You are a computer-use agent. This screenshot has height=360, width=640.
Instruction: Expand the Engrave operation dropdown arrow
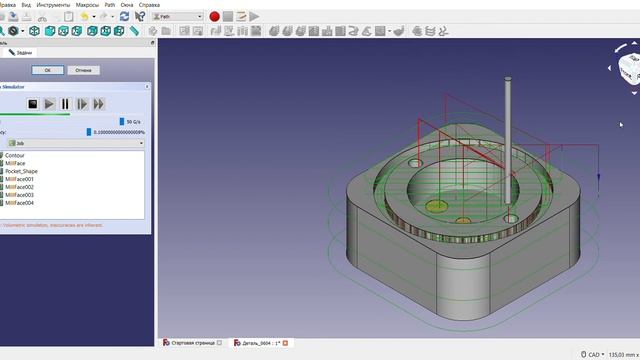tap(389, 31)
